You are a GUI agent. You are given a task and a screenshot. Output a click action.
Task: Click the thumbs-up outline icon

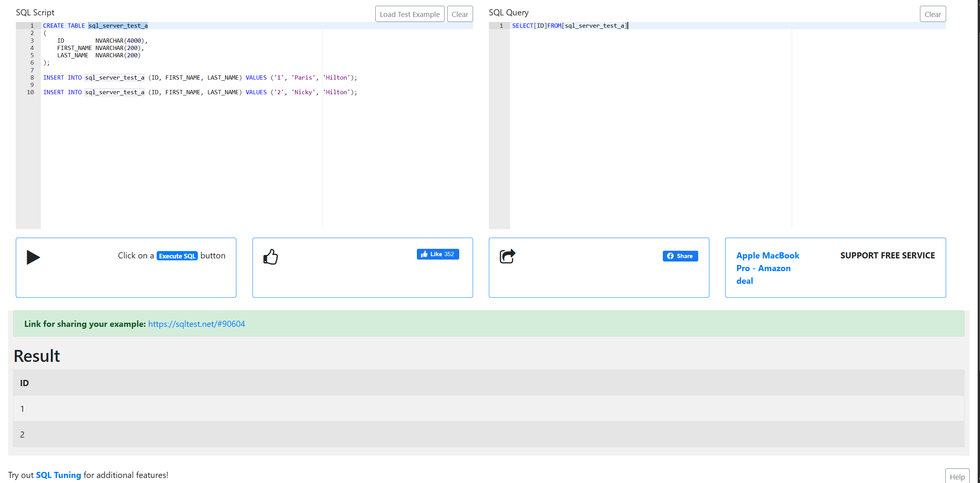click(x=271, y=257)
